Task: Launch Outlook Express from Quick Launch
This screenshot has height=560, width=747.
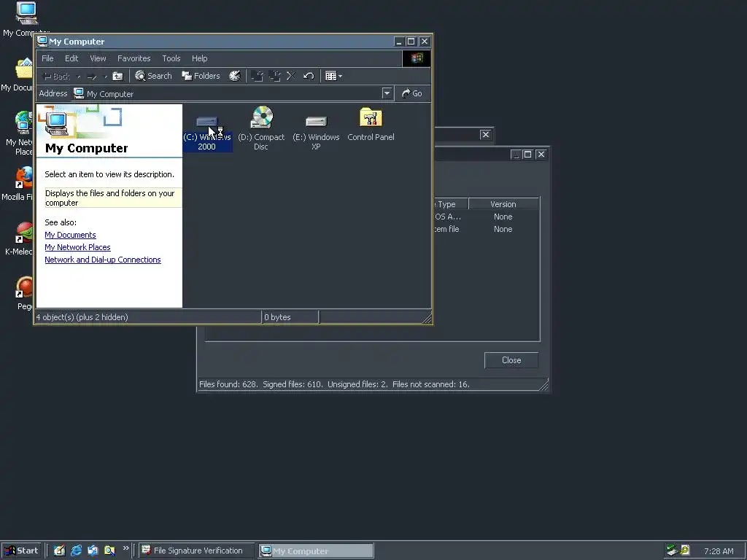Action: [x=93, y=551]
